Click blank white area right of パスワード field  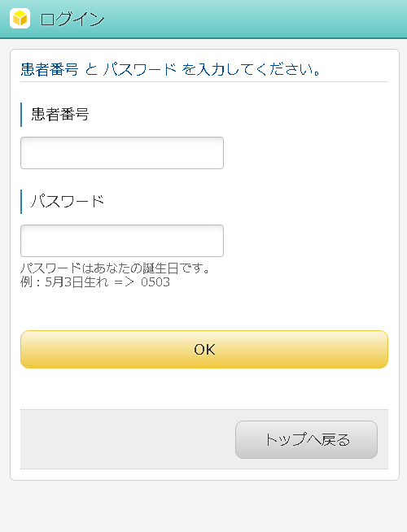(x=305, y=241)
